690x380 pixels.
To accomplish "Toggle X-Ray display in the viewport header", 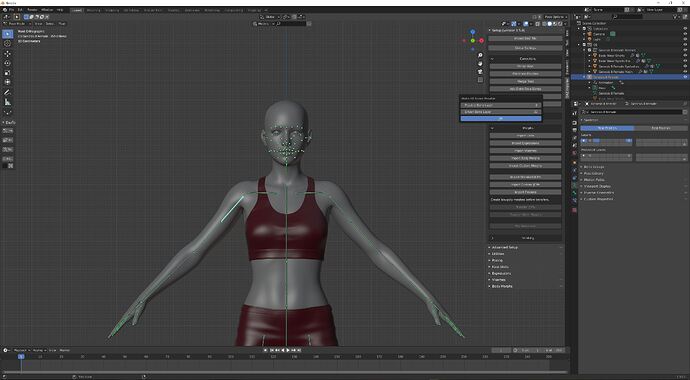I will [x=537, y=24].
